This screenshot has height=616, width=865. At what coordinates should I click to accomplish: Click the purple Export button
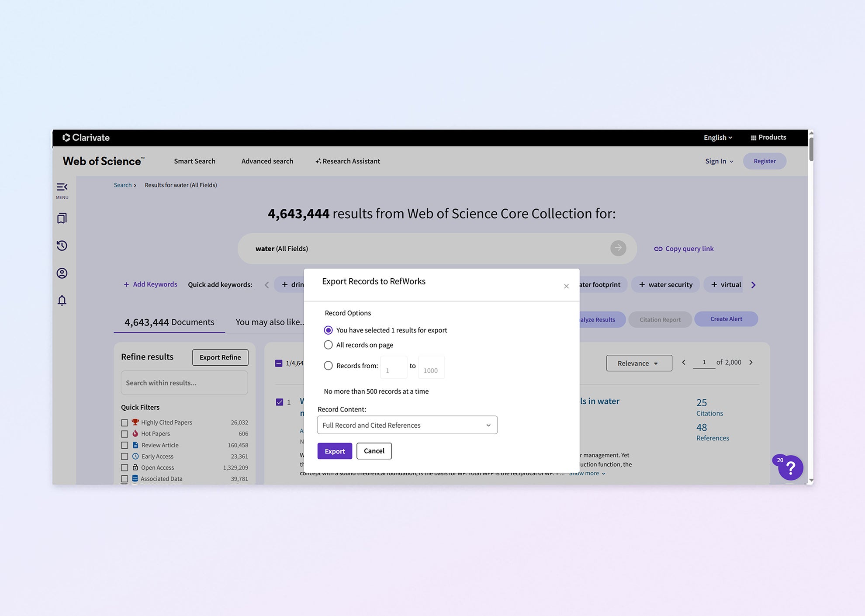pyautogui.click(x=335, y=451)
